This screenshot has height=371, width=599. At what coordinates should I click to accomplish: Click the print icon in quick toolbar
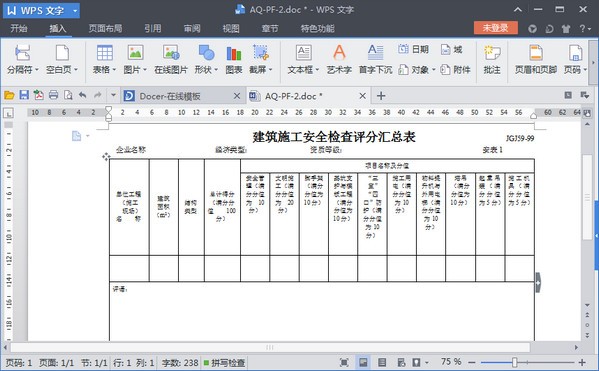[x=53, y=95]
